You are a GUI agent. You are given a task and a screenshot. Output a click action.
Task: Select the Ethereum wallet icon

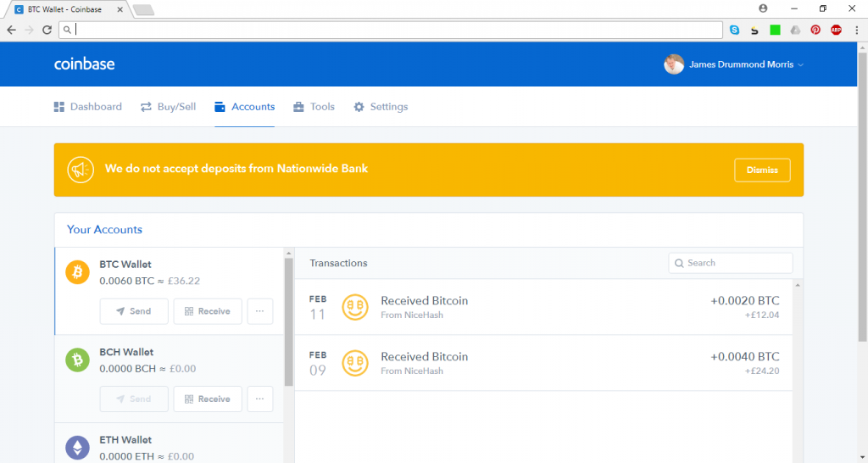(77, 448)
